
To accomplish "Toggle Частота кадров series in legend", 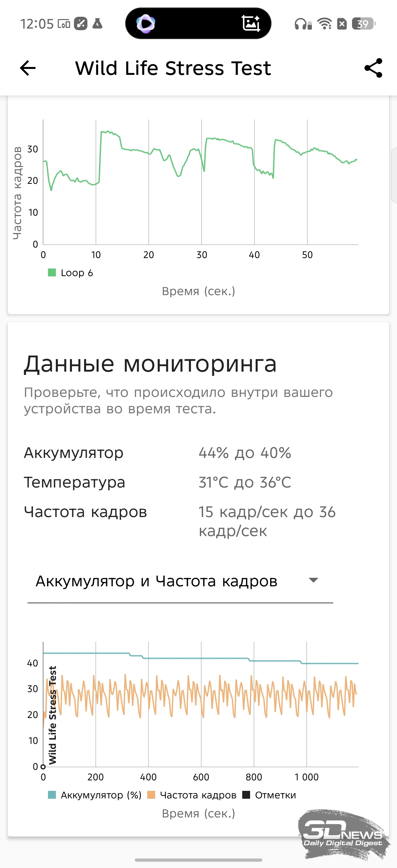I will (192, 795).
